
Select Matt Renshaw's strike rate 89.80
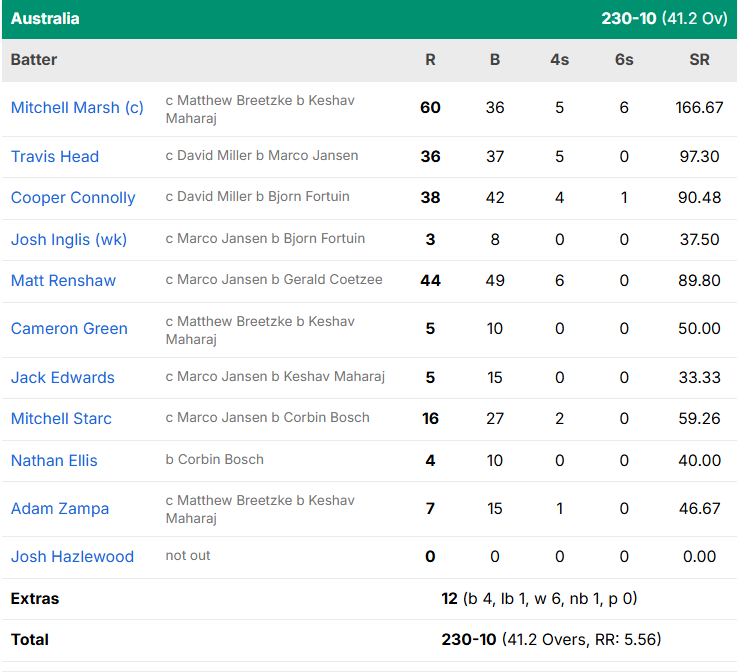pos(699,281)
